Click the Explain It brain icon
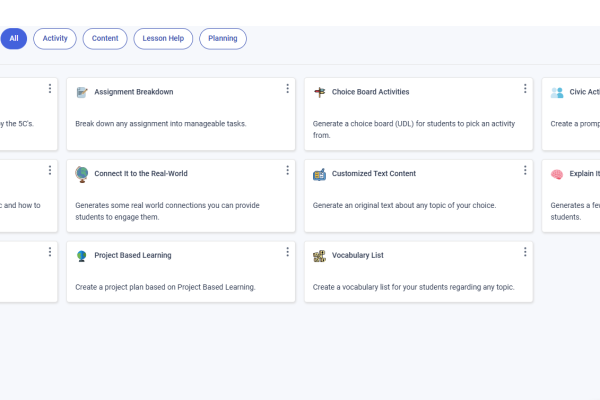Image resolution: width=600 pixels, height=400 pixels. 557,175
